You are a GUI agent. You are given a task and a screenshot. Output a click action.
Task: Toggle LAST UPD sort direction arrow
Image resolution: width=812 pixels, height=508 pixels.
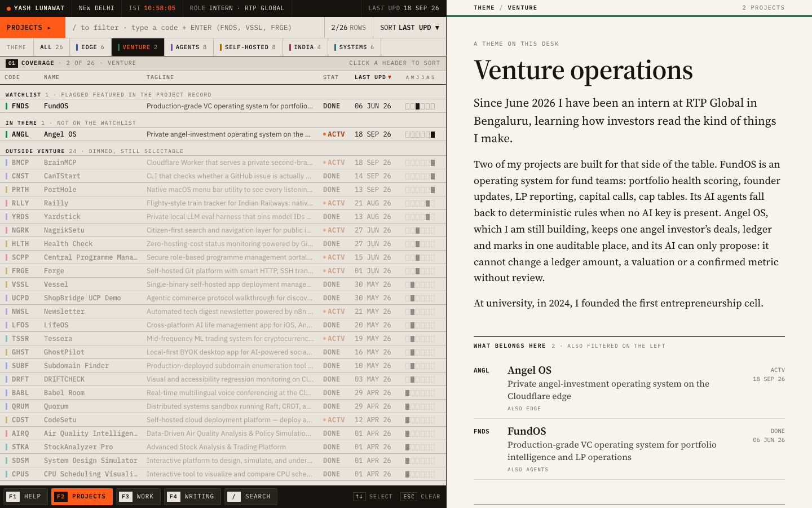[x=390, y=77]
